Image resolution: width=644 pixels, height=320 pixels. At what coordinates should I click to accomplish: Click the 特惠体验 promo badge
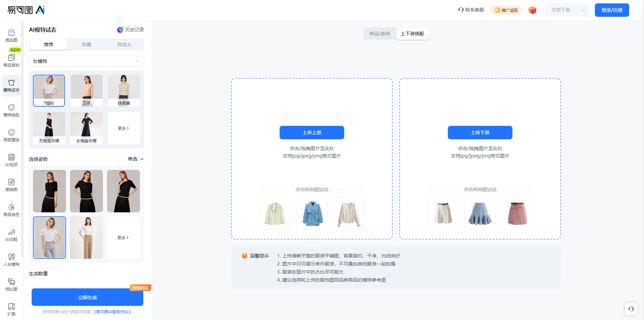coord(140,288)
